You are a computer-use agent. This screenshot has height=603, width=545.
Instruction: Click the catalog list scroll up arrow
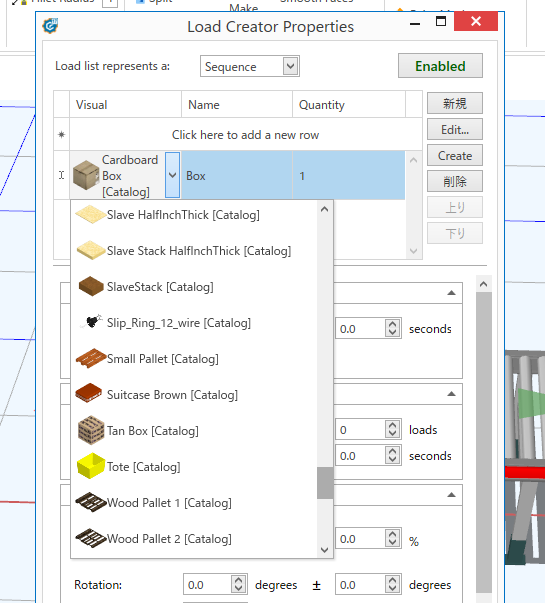[x=325, y=209]
